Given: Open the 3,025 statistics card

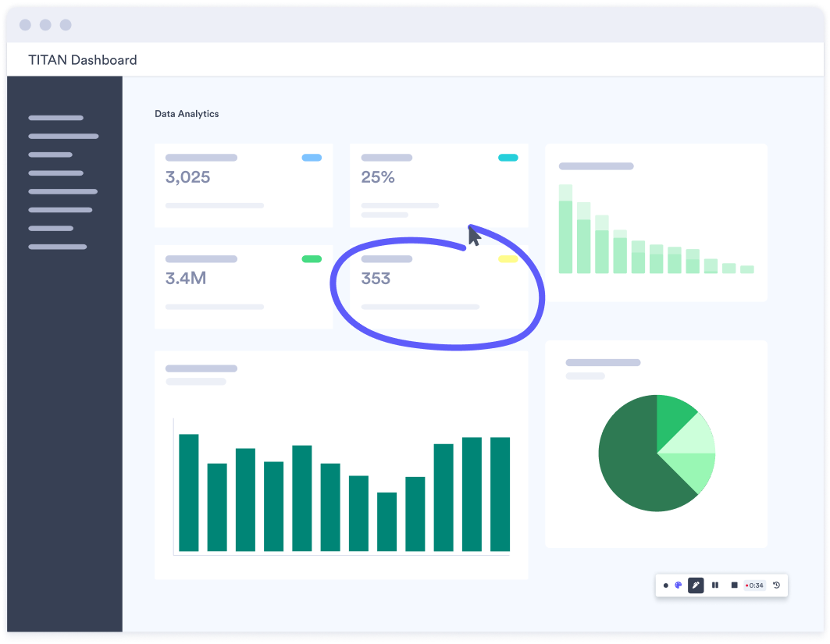Looking at the screenshot, I should coord(243,186).
